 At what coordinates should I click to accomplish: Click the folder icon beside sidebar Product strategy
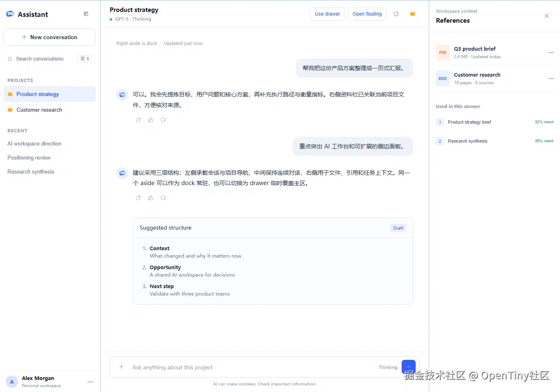pos(10,94)
